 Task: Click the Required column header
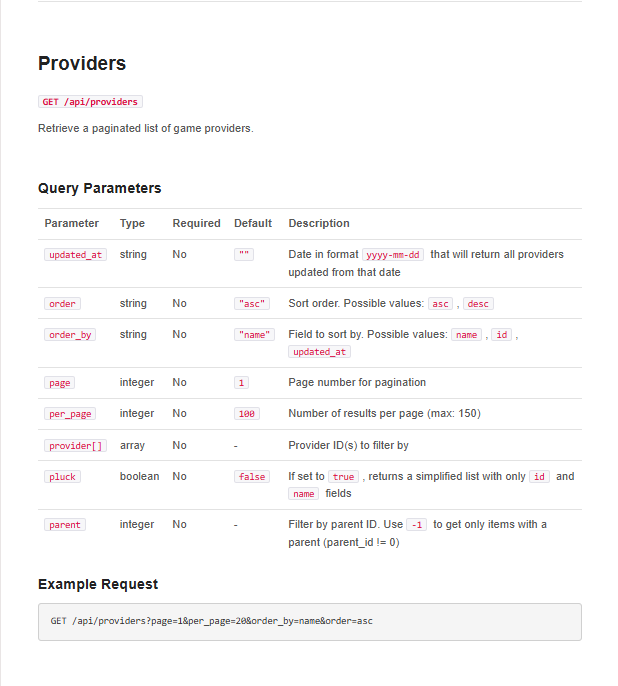pyautogui.click(x=196, y=223)
